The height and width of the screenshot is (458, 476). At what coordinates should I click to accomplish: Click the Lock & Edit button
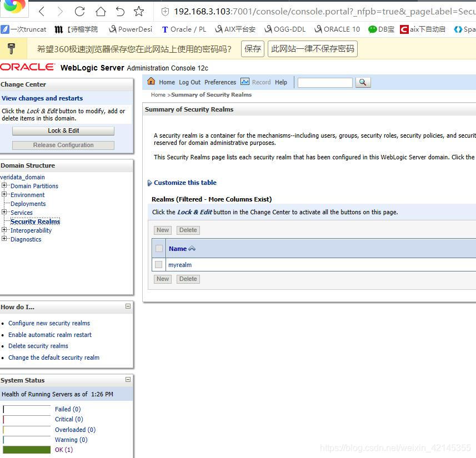[63, 131]
